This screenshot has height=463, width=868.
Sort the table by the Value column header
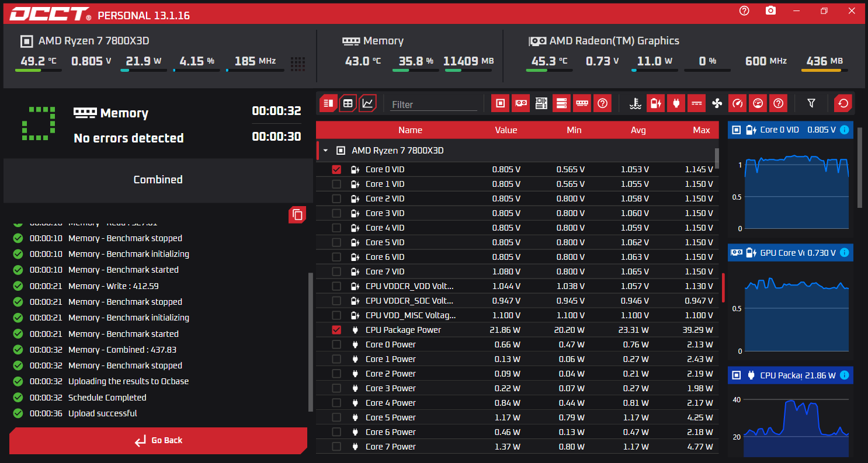coord(506,130)
